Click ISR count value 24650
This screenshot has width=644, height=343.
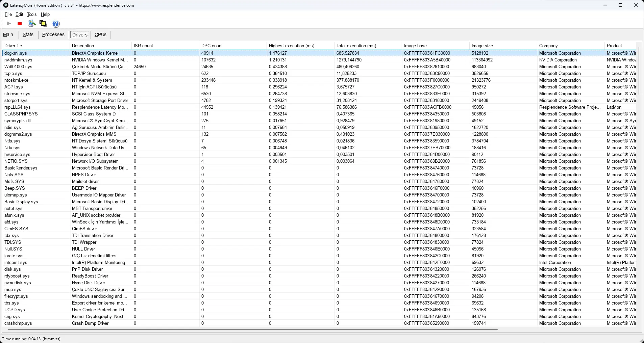[140, 67]
